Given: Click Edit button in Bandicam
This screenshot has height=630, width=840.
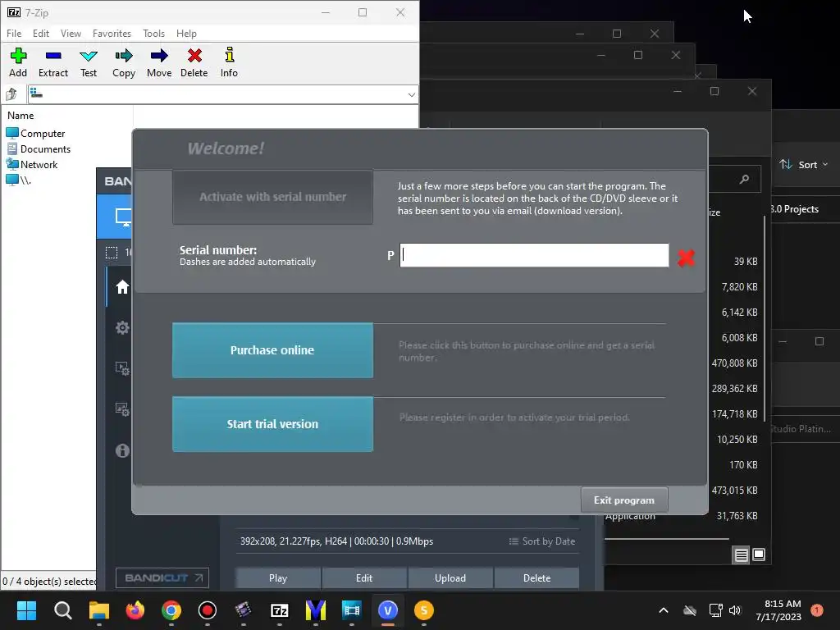Looking at the screenshot, I should pyautogui.click(x=364, y=578).
